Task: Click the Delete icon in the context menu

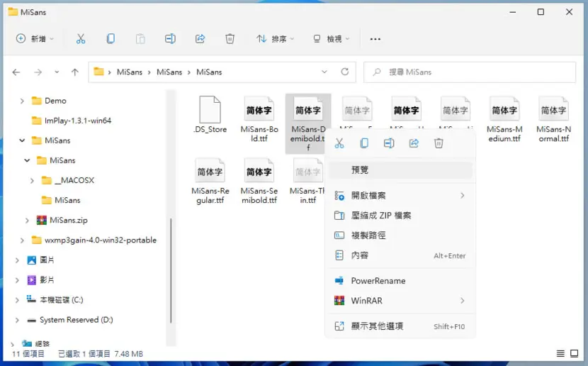Action: click(439, 143)
